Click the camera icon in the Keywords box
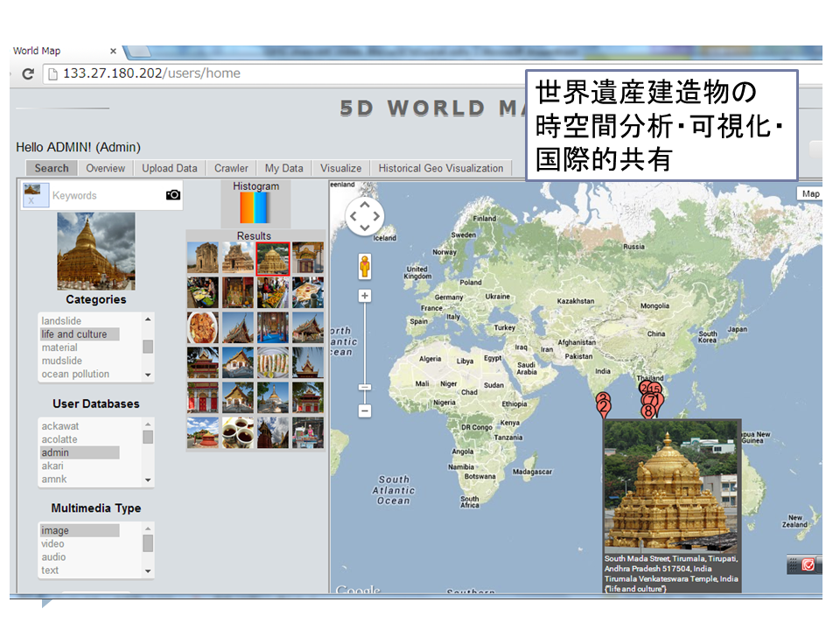 click(173, 195)
